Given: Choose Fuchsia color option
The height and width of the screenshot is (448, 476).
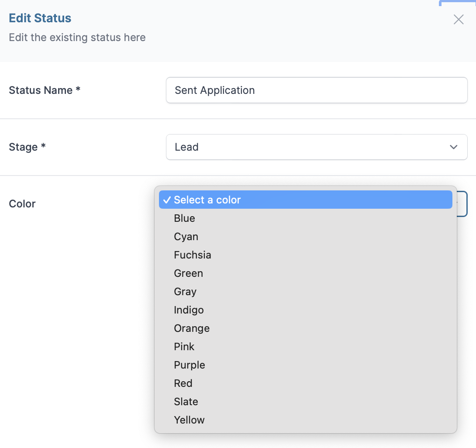Looking at the screenshot, I should (x=193, y=255).
